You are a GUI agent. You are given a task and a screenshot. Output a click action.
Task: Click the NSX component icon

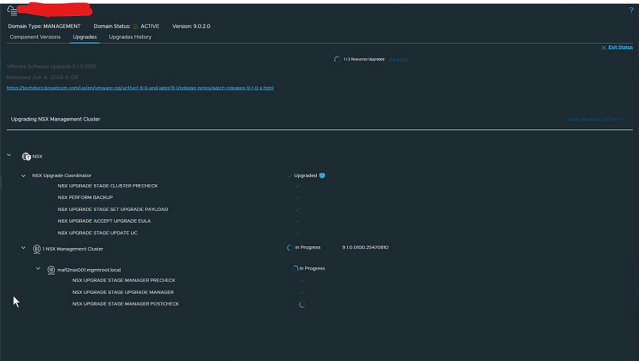click(26, 156)
